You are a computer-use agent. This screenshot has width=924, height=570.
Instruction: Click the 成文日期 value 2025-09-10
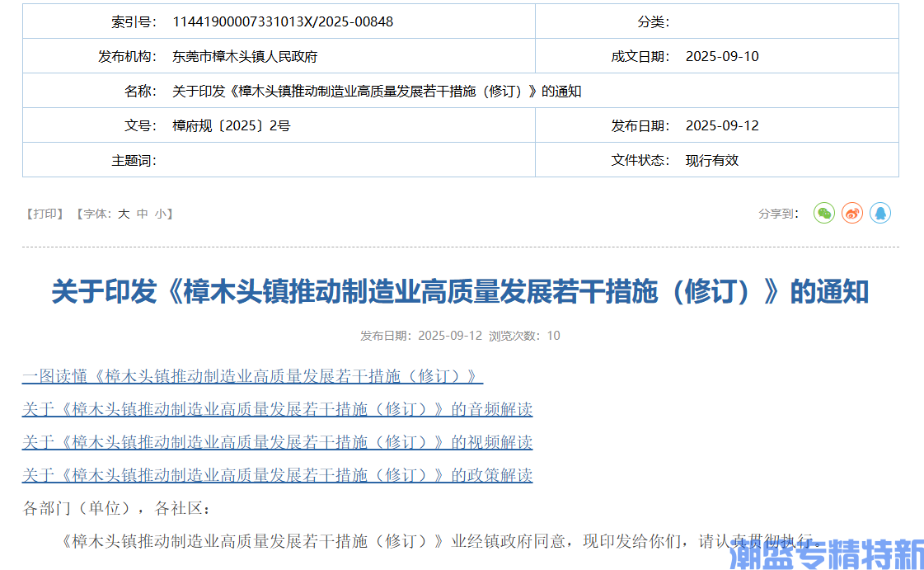pyautogui.click(x=722, y=56)
